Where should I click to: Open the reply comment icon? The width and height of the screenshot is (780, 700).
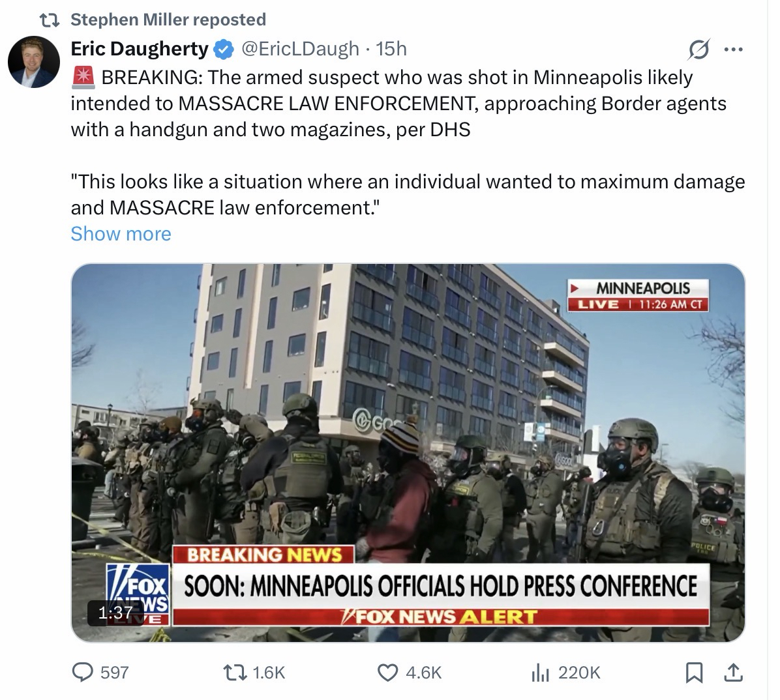pyautogui.click(x=83, y=673)
